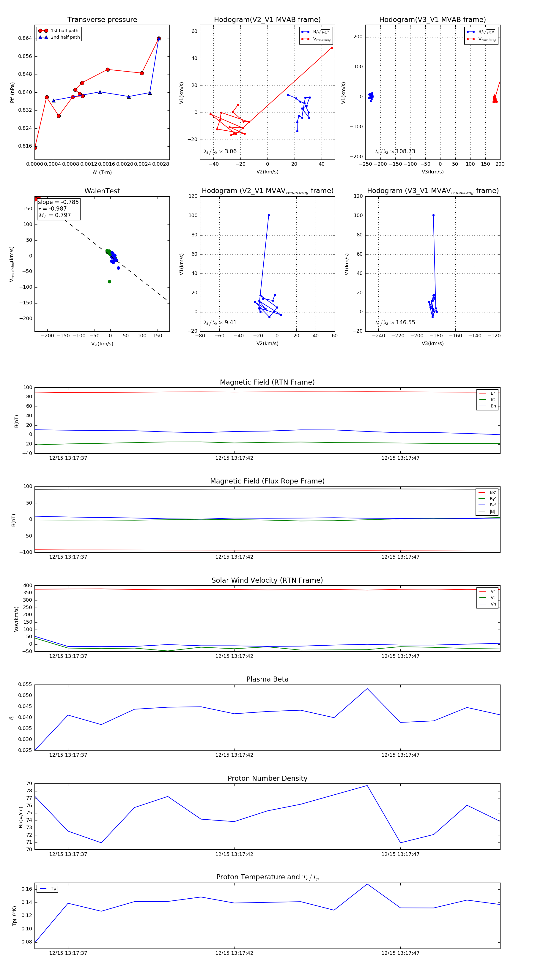Click the red Br line sample in legend
Viewport: 535px width, 980px height.
pyautogui.click(x=482, y=393)
